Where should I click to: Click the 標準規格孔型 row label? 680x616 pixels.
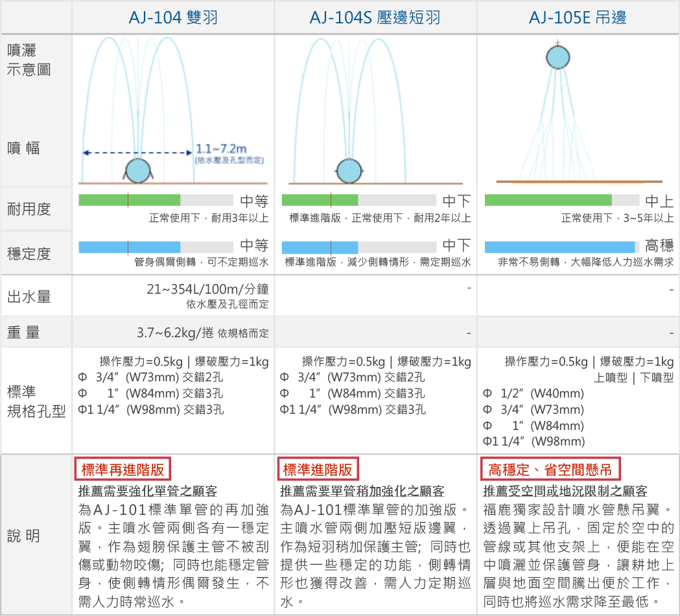tap(36, 401)
